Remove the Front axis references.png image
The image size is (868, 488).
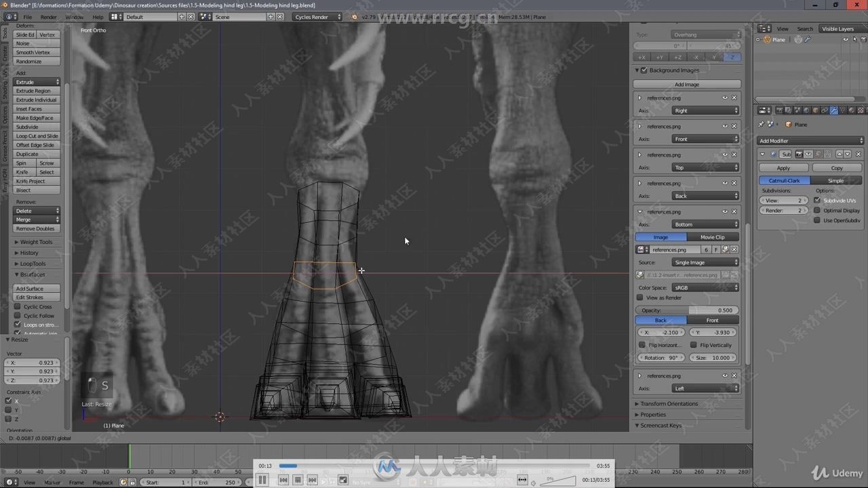tap(734, 126)
